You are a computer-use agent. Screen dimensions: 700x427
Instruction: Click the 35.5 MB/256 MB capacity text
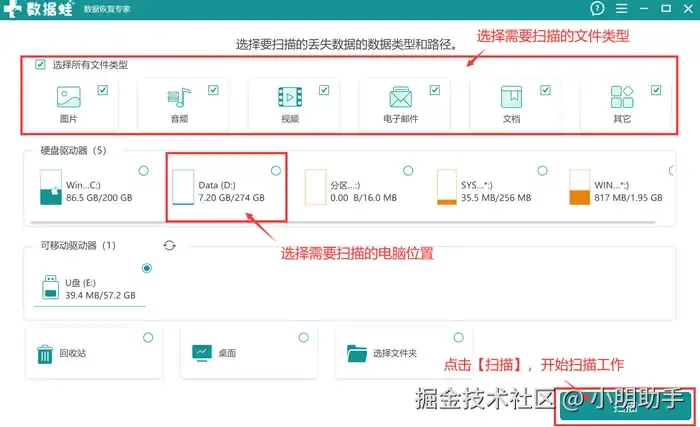(x=496, y=197)
